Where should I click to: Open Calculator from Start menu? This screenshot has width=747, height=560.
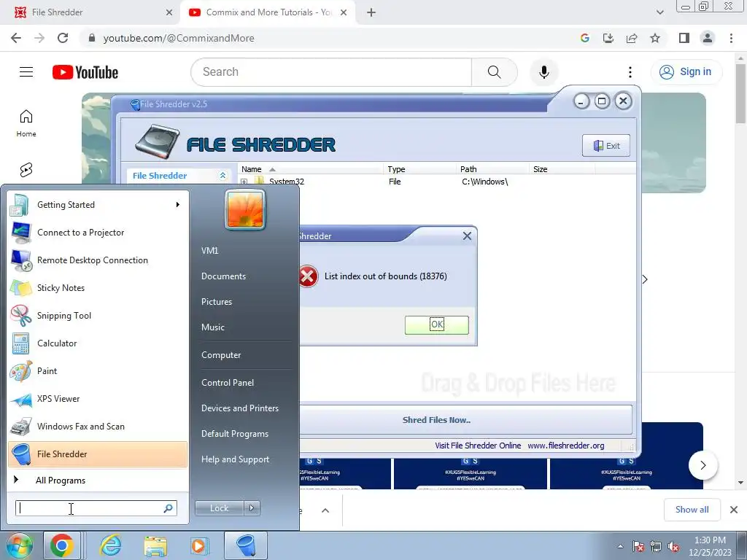(x=98, y=343)
